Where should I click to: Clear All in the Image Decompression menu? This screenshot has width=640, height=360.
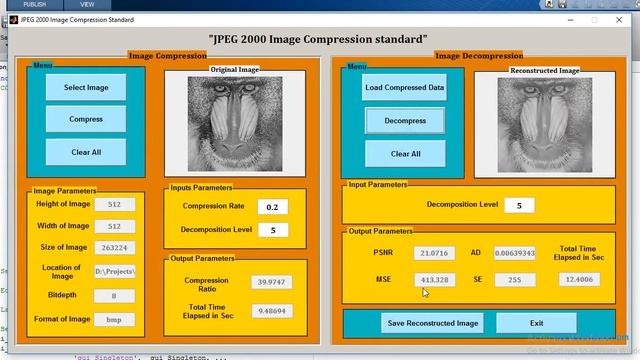tap(405, 154)
